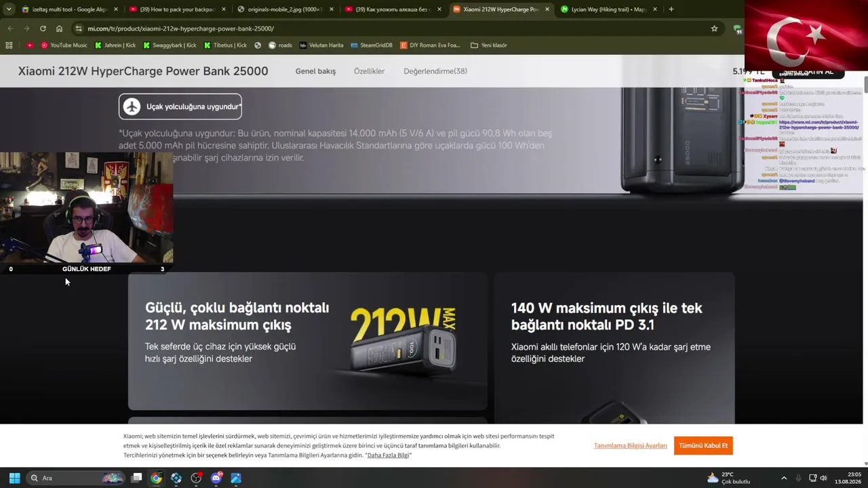Click the airplane icon on flight-suitable badge

coord(132,106)
